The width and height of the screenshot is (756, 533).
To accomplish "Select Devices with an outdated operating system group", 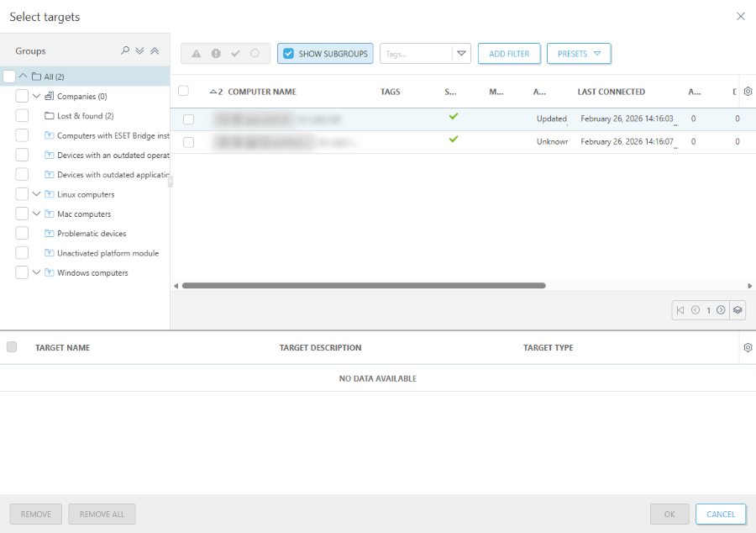I will (113, 156).
